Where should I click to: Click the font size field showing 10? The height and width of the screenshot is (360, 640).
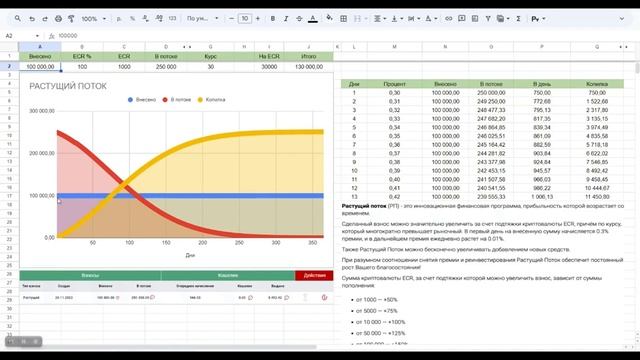244,19
